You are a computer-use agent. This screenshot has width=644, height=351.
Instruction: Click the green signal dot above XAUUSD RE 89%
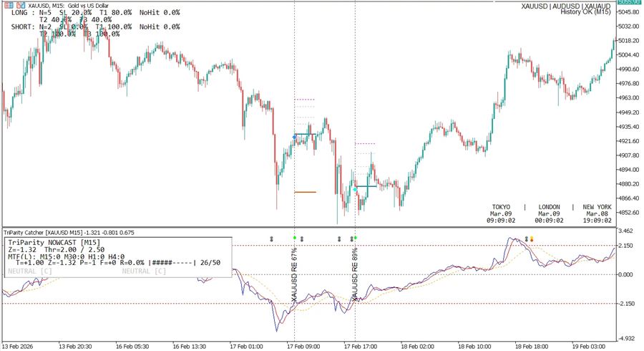(355, 238)
